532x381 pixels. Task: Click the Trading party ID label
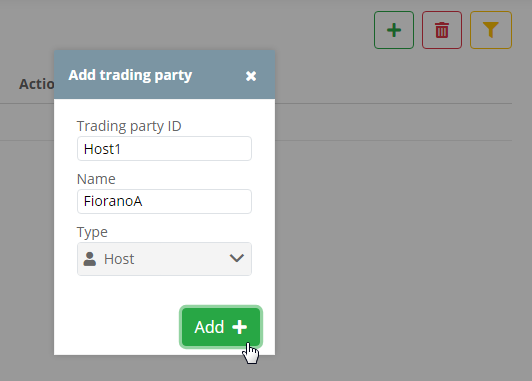[129, 126]
